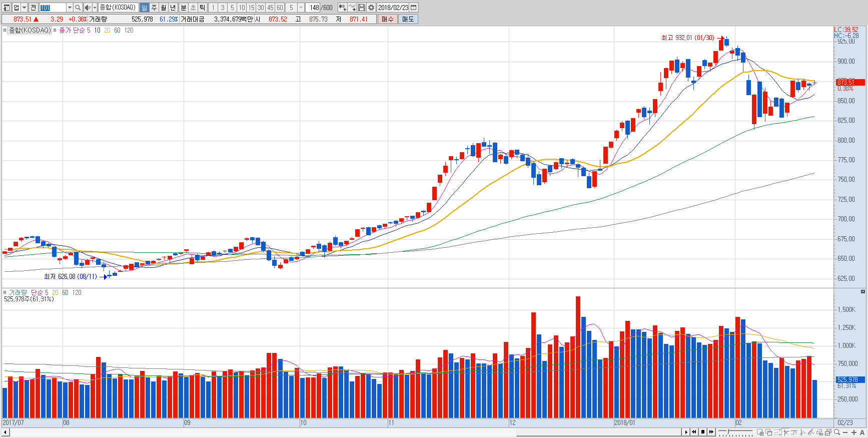
Task: Click the blue 매도 sell button
Action: 408,19
